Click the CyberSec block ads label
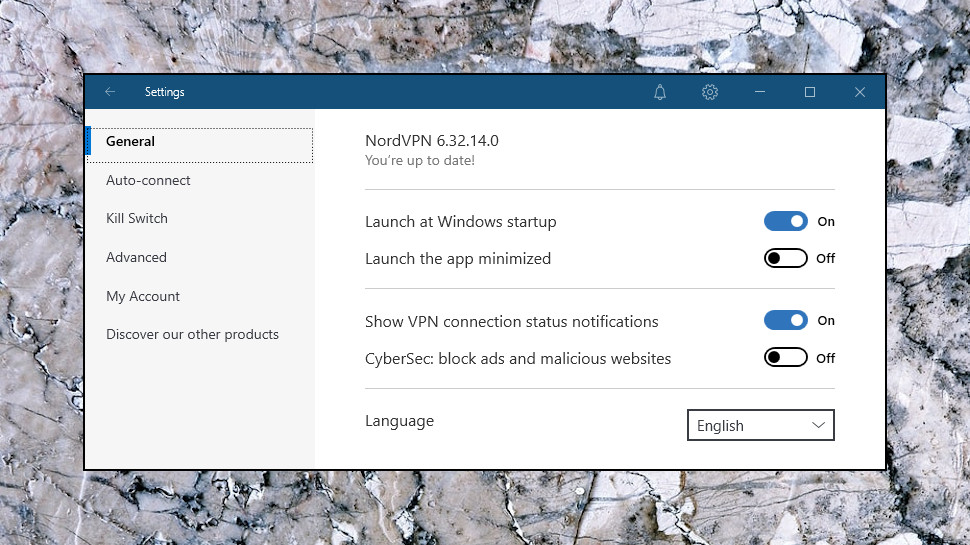The width and height of the screenshot is (970, 545). point(518,359)
